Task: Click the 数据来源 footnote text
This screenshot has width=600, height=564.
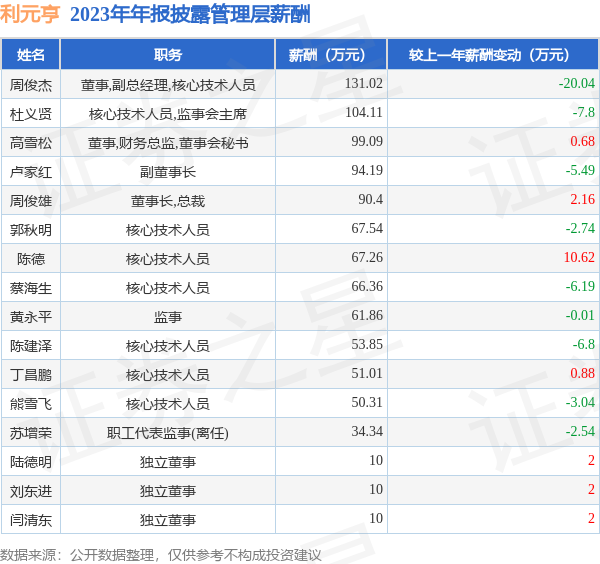Action: click(161, 555)
